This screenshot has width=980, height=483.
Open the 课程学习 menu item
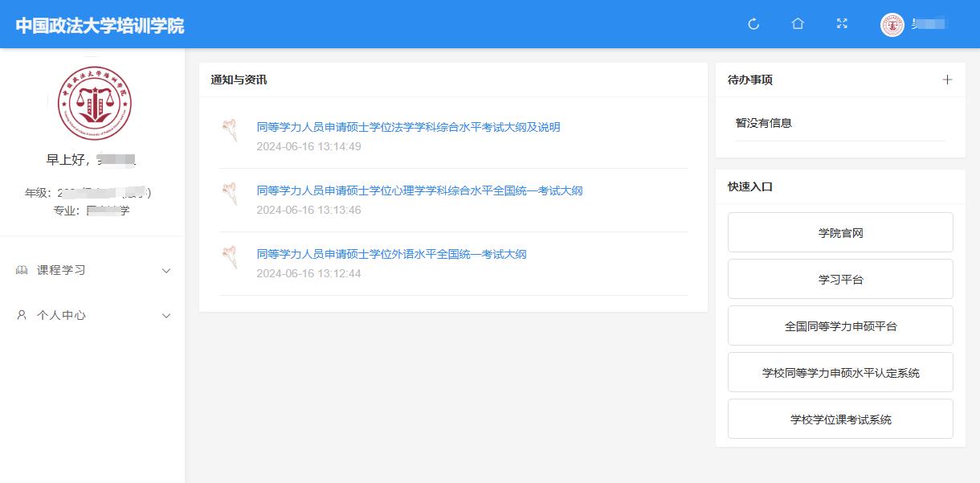click(92, 270)
